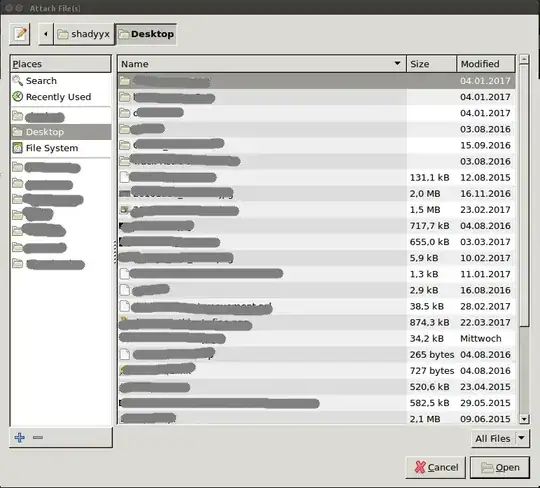Add bookmark with the plus button
This screenshot has width=540, height=488.
coord(20,437)
